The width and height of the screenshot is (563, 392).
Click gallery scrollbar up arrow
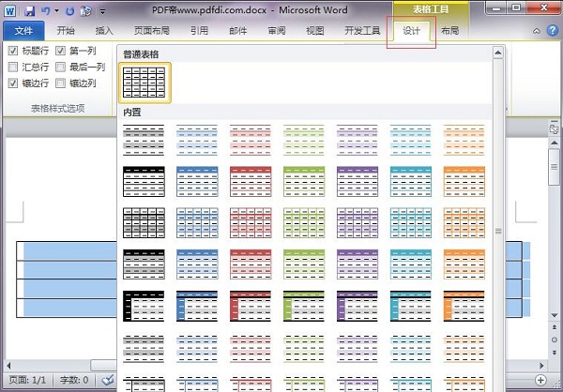click(498, 53)
